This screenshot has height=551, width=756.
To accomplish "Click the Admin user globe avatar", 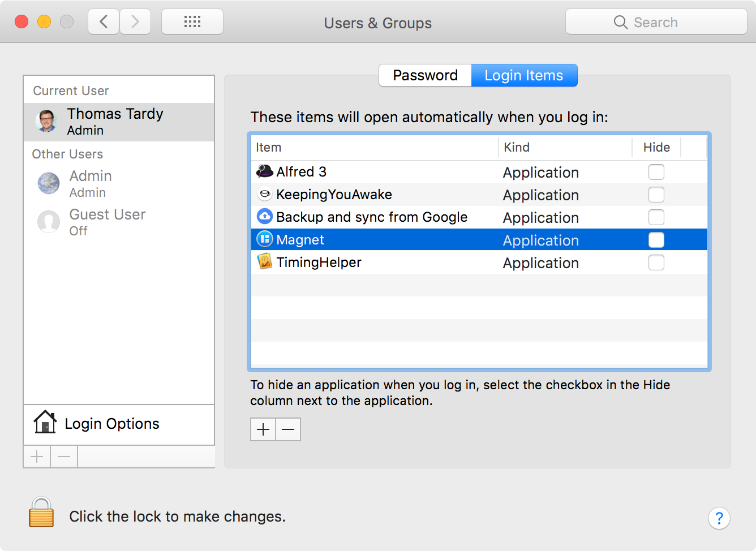I will [49, 183].
